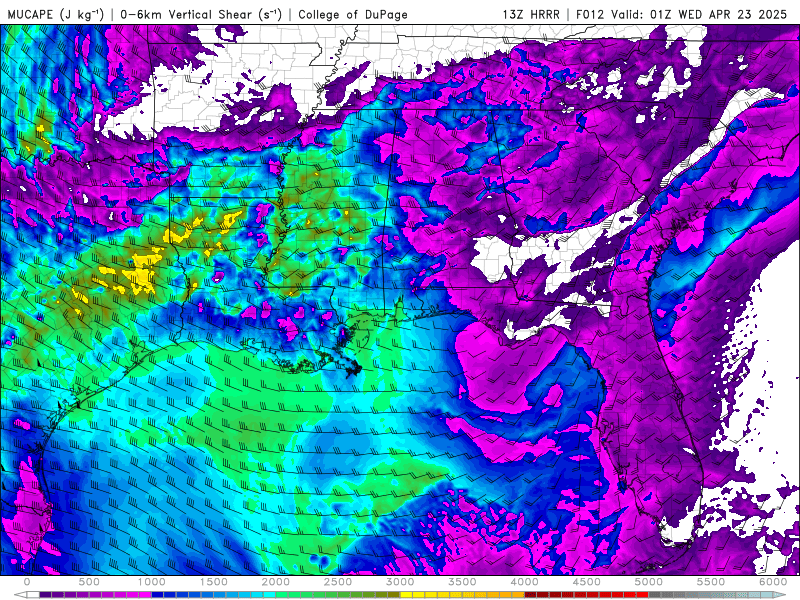Click the left arrow end of the color bar
The image size is (800, 600).
click(20, 595)
